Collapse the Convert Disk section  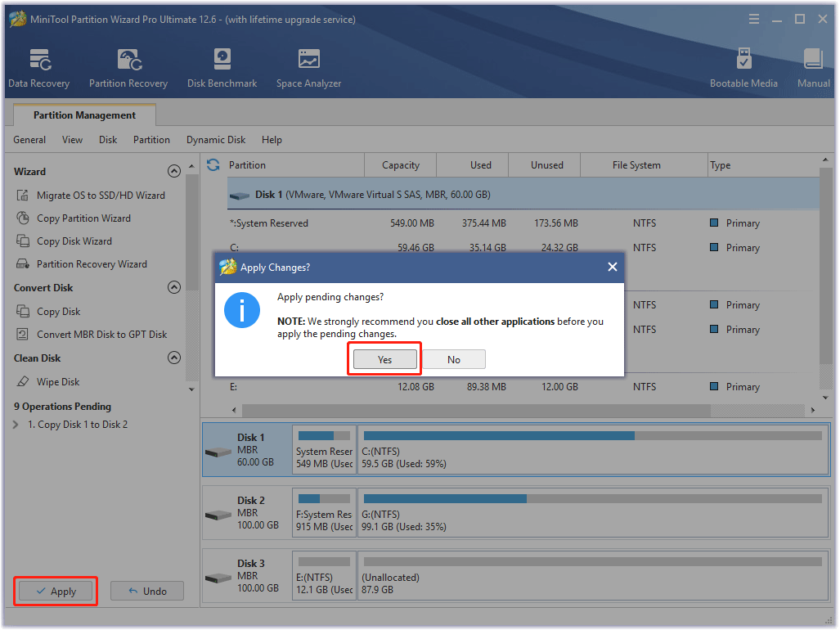click(x=174, y=287)
